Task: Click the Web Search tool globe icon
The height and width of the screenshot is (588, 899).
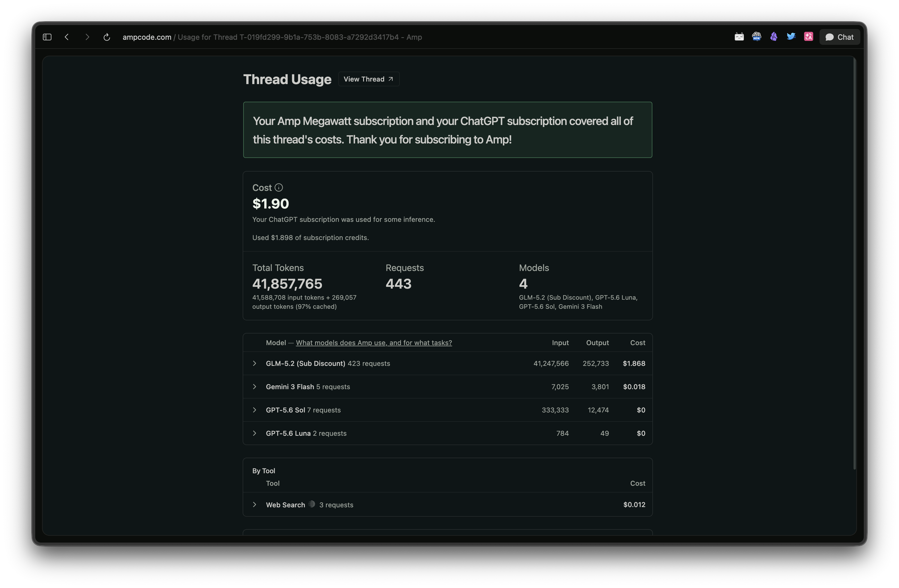Action: (312, 504)
